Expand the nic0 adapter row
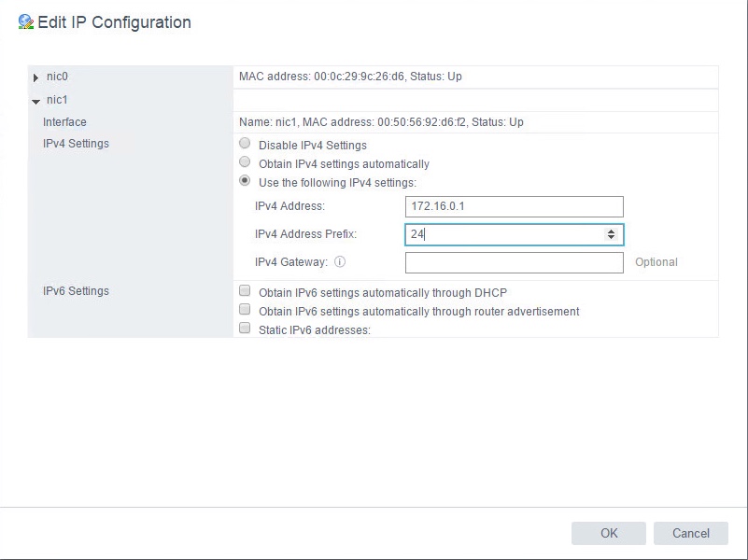748x560 pixels. pos(35,77)
